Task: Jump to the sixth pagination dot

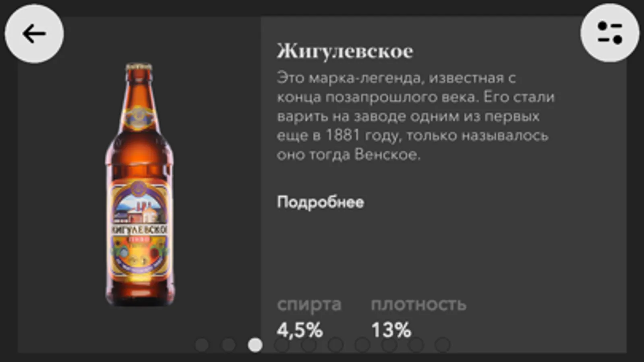Action: [335, 345]
